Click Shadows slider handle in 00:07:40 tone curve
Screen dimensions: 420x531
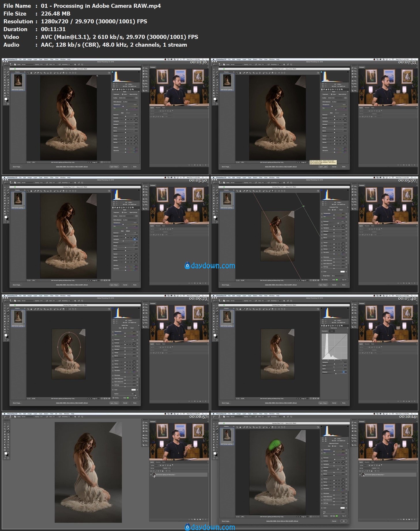[x=336, y=374]
